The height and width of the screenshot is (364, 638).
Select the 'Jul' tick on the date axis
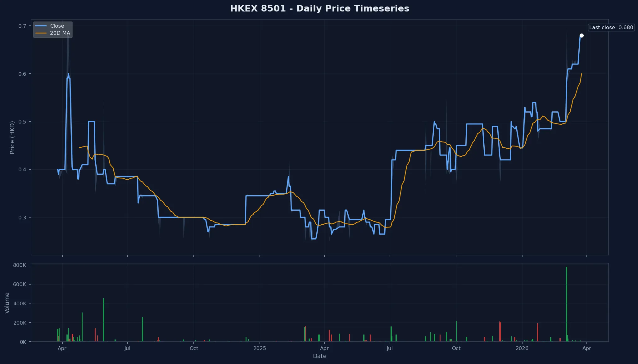(x=127, y=348)
